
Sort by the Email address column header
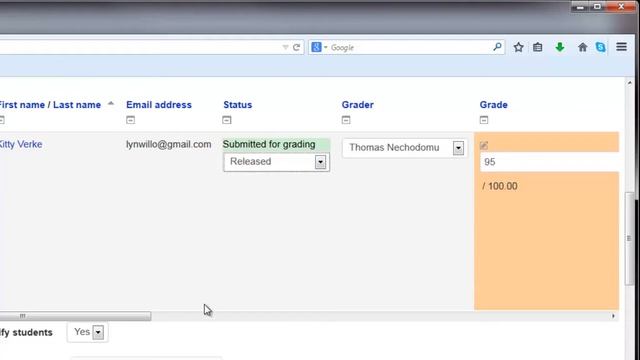tap(159, 105)
